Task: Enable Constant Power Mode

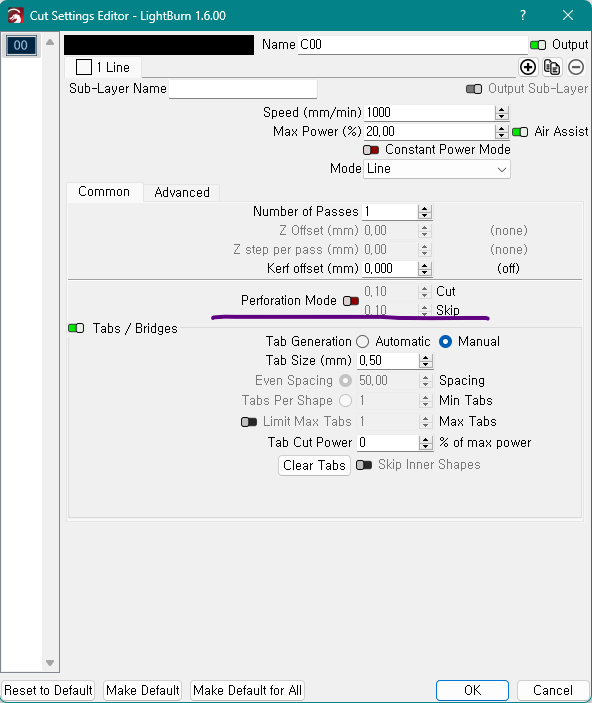Action: 371,150
